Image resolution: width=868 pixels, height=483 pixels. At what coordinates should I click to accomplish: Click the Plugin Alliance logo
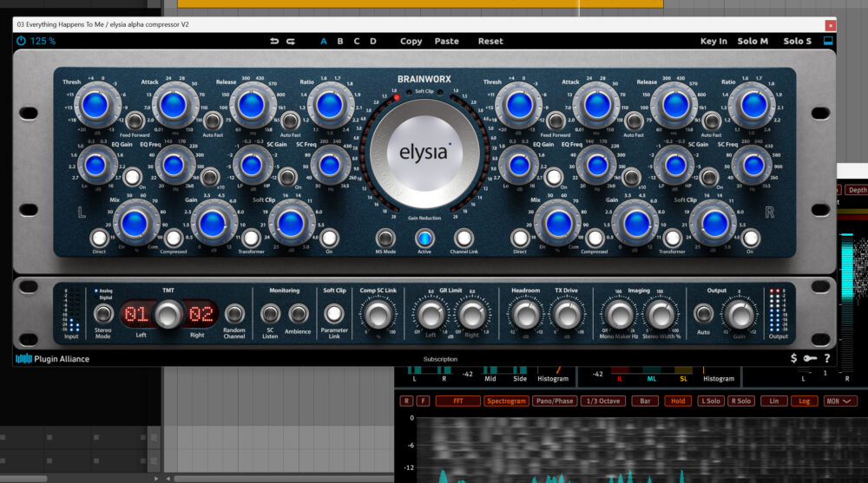pyautogui.click(x=53, y=358)
